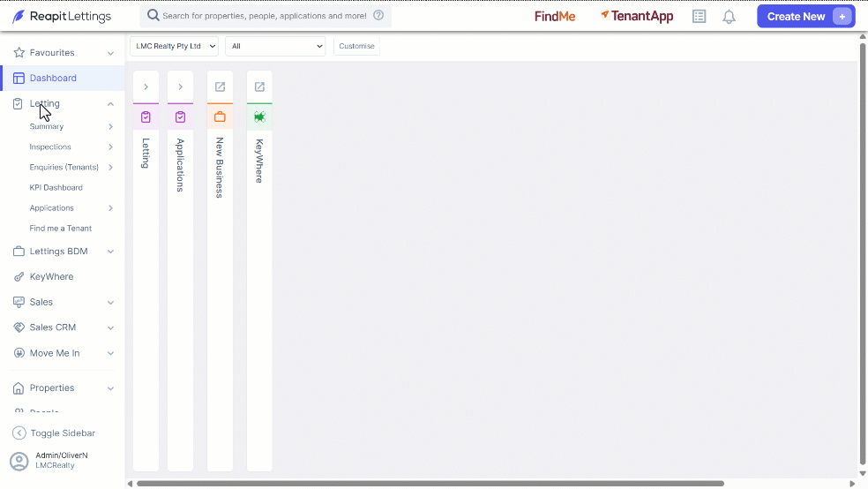Viewport: 868px width, 489px height.
Task: Open KeyWhere column external link icon
Action: click(259, 87)
